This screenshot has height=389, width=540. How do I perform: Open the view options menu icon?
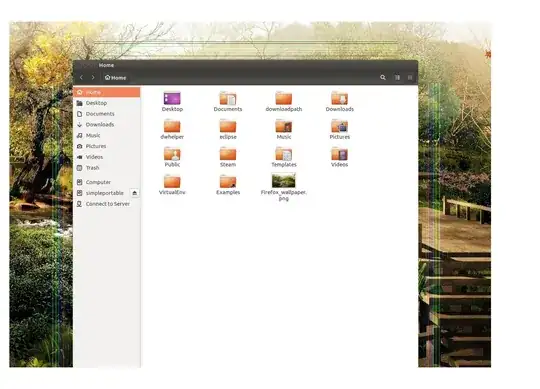click(410, 77)
